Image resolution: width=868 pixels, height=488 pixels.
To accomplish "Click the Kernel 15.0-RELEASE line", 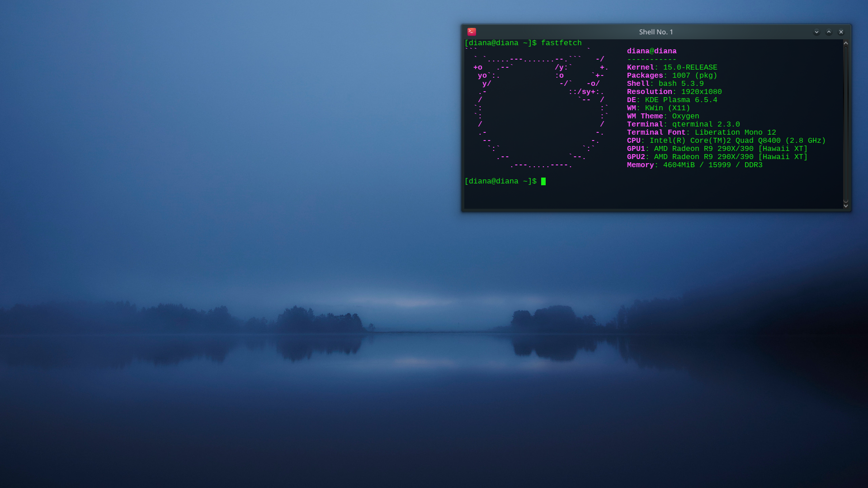I will click(672, 67).
